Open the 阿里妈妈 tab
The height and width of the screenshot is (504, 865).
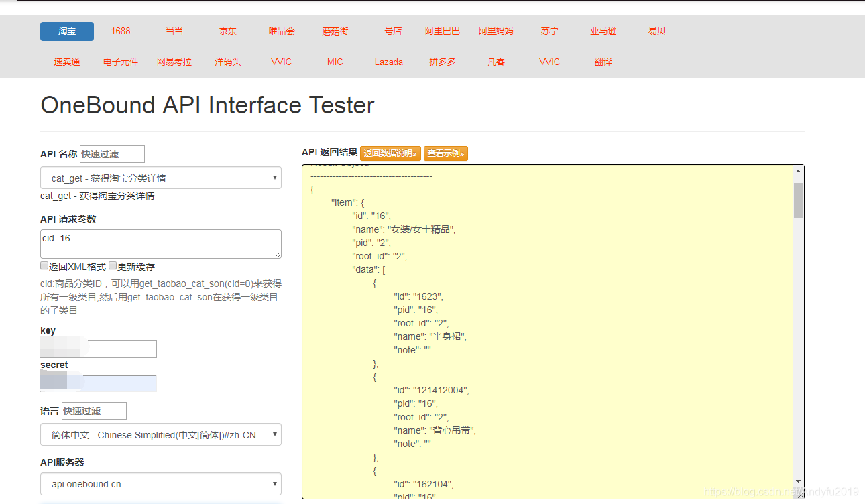tap(496, 31)
